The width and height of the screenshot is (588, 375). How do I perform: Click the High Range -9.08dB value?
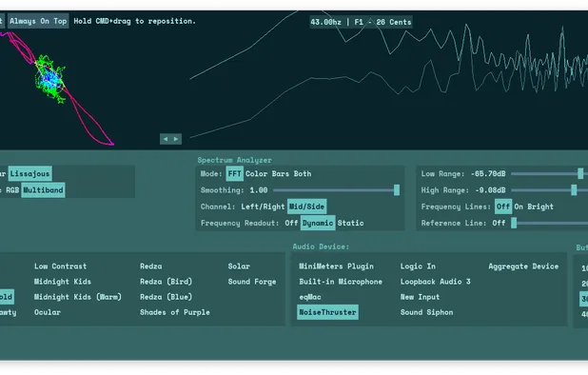pyautogui.click(x=491, y=190)
